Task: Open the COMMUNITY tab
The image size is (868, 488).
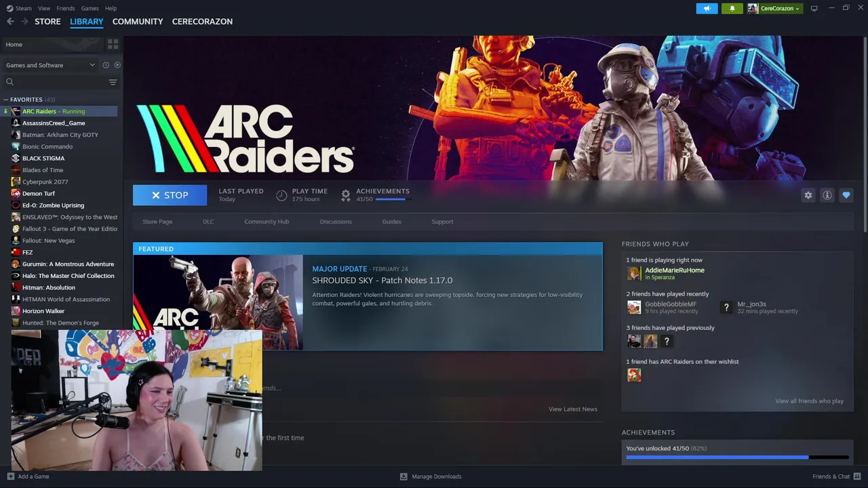Action: [x=138, y=21]
